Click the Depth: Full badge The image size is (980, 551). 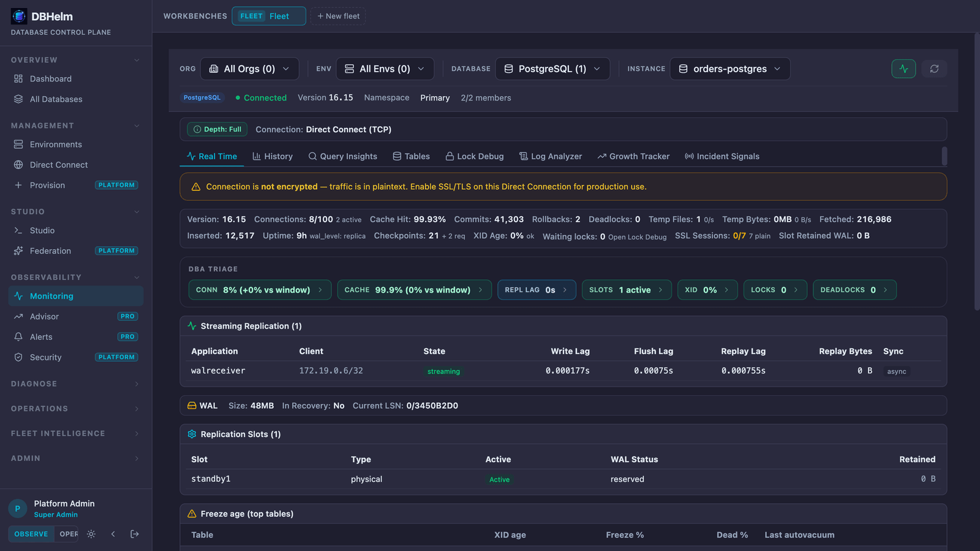(x=217, y=129)
